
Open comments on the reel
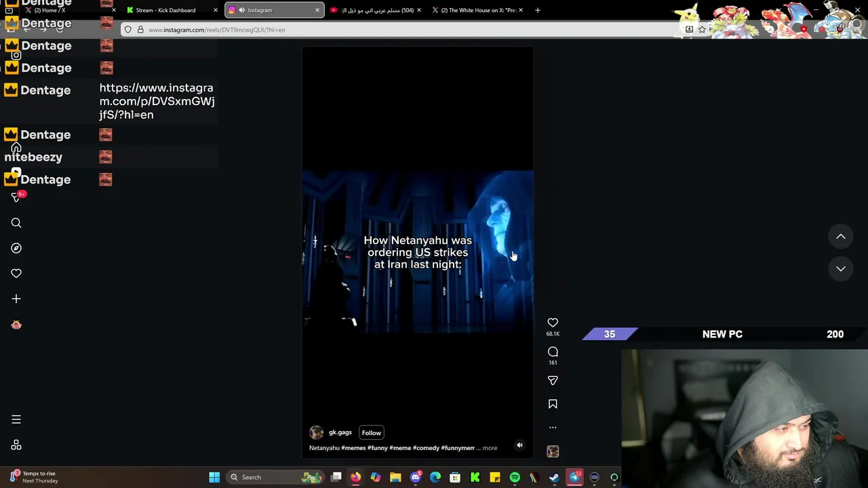(553, 352)
